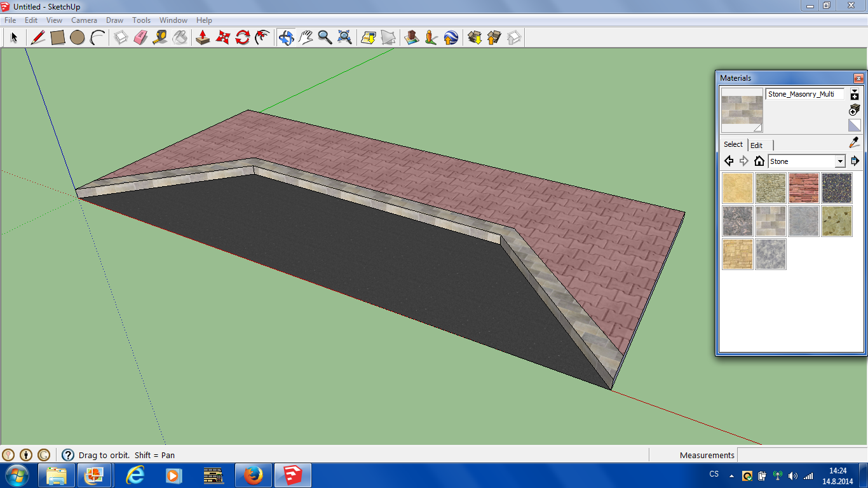This screenshot has height=488, width=868.
Task: Click the Zoom Extents tool
Action: click(x=344, y=38)
